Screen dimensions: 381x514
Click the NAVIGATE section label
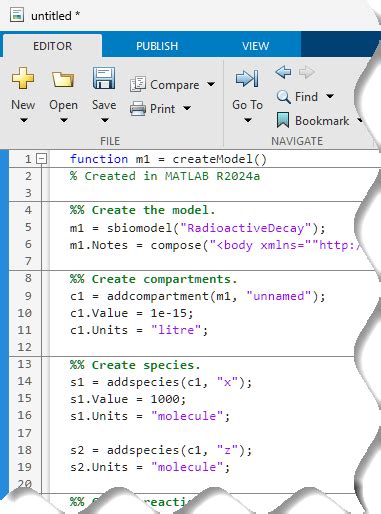[297, 141]
